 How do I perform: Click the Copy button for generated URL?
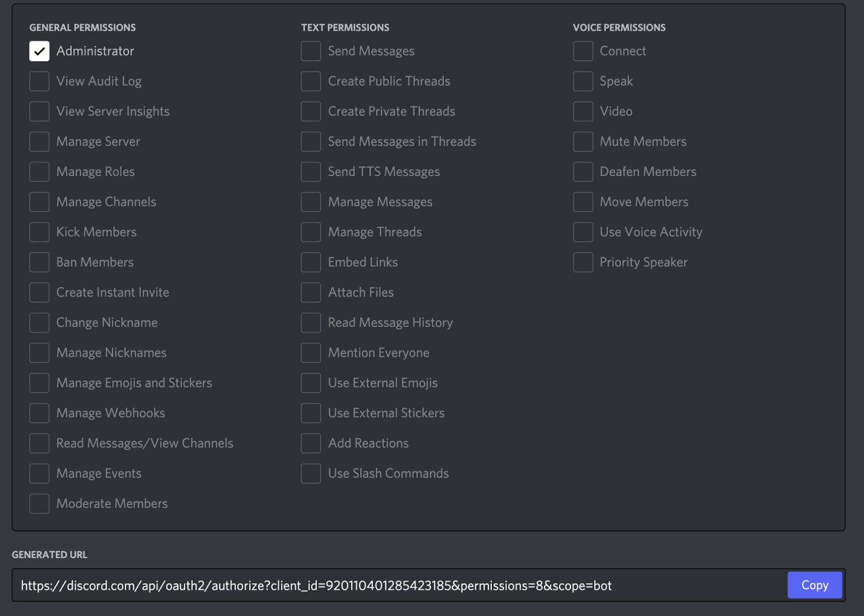click(x=814, y=585)
